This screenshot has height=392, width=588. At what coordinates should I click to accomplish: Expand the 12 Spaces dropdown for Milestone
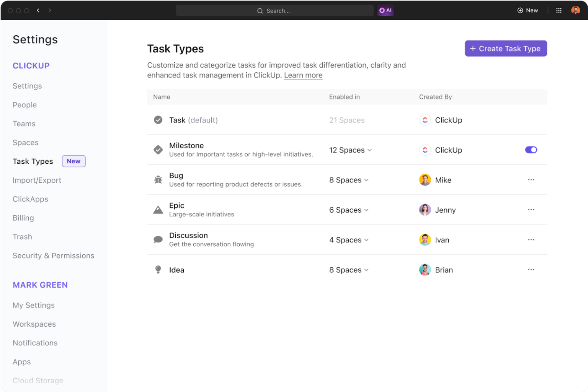point(350,150)
